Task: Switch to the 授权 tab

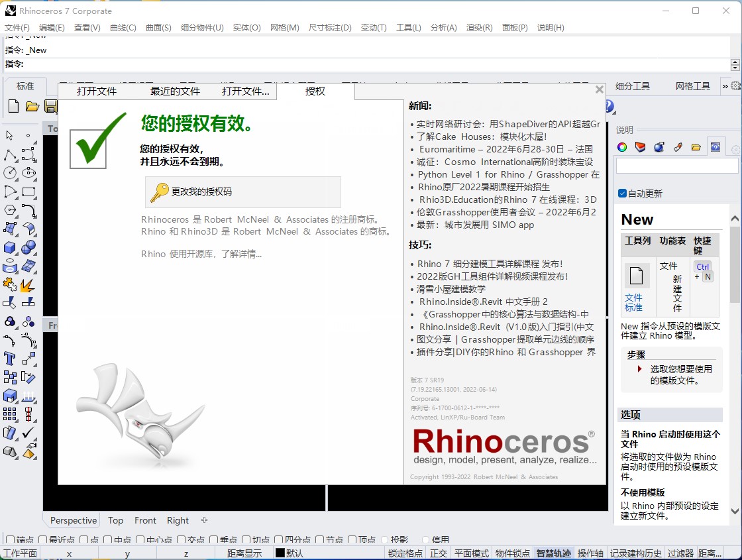Action: [315, 91]
